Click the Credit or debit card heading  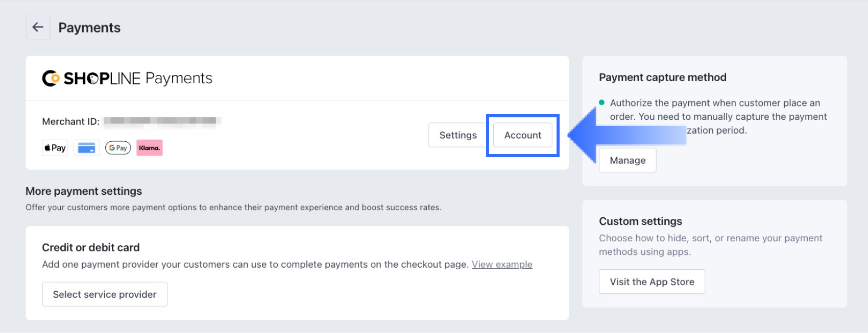[x=91, y=247]
